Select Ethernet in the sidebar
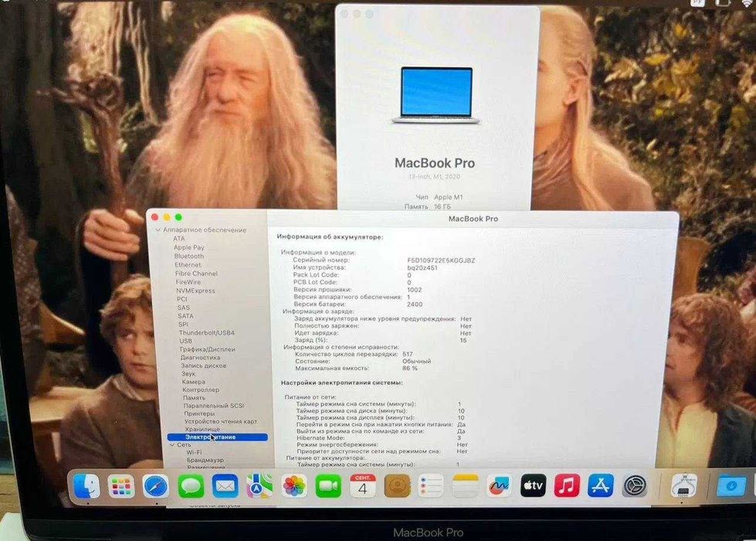The image size is (756, 541). point(188,264)
